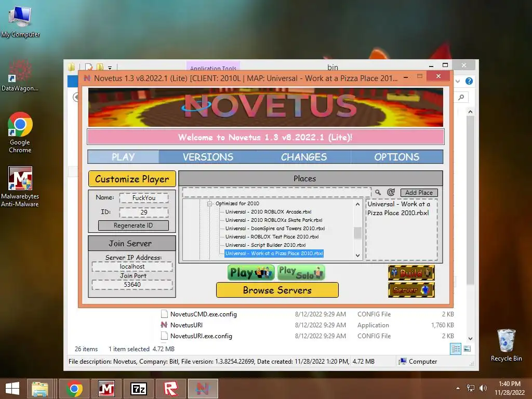Click Regenerate ID button
Viewport: 532px width, 399px height.
click(134, 225)
